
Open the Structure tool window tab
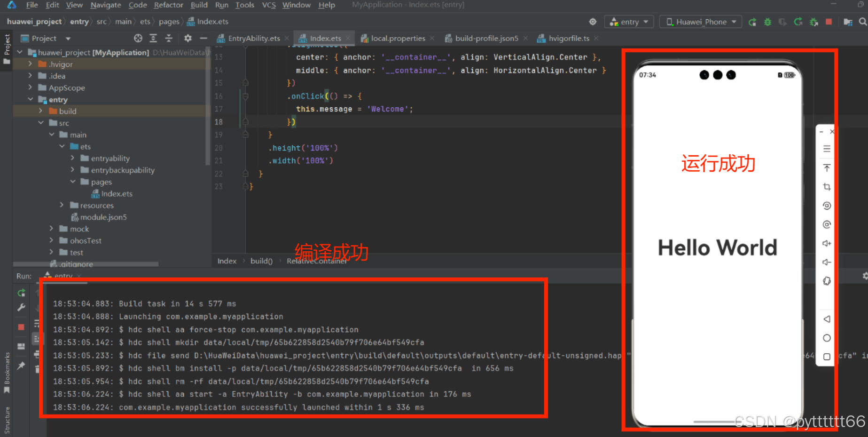7,420
